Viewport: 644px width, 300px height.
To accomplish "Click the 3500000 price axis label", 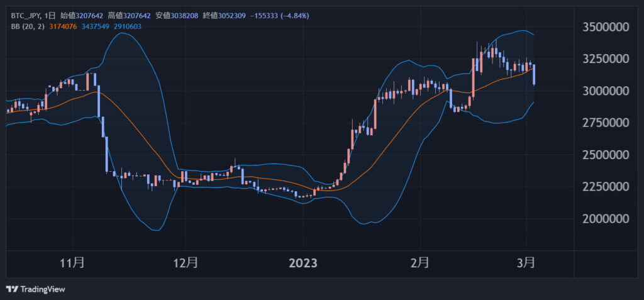I will [606, 27].
